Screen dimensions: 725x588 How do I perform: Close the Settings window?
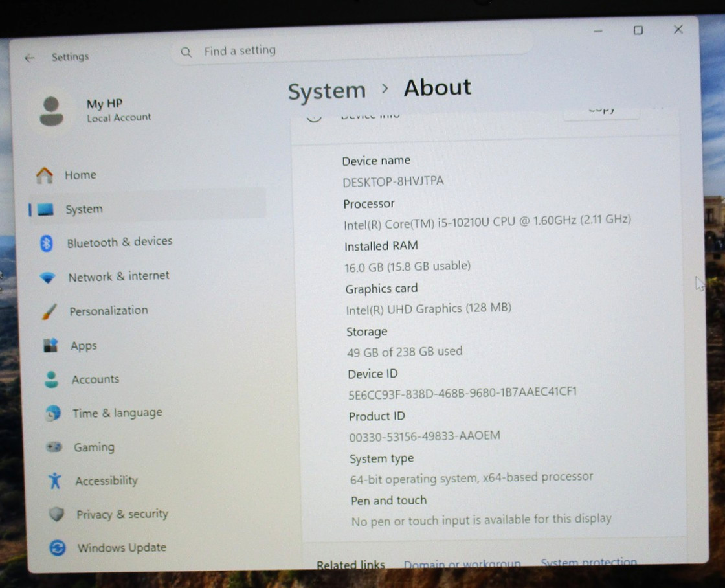click(x=678, y=30)
